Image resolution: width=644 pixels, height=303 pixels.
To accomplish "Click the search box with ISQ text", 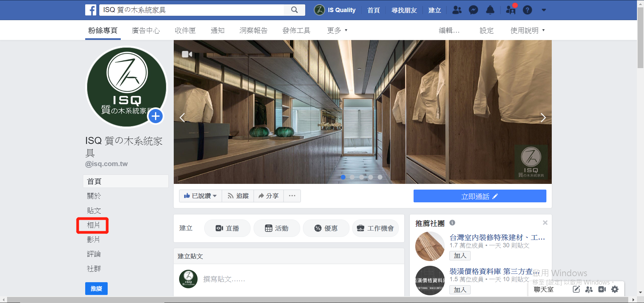I will [192, 10].
